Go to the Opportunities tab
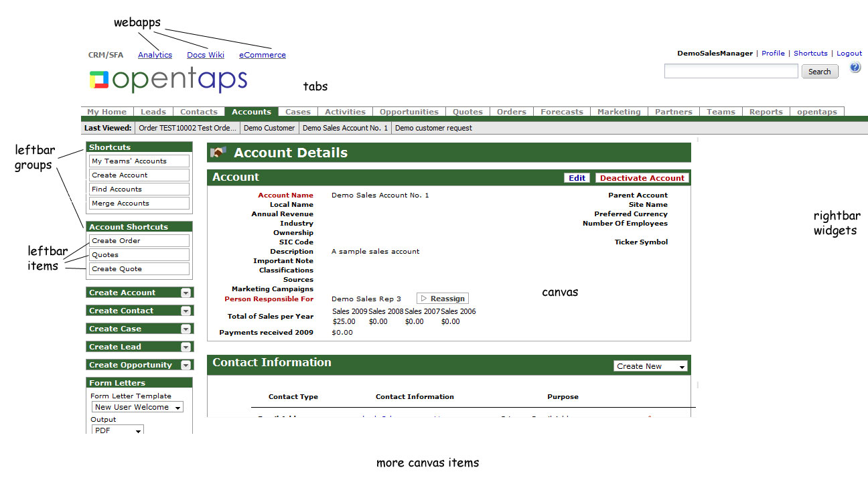Screen dimensions: 868x482 click(409, 112)
